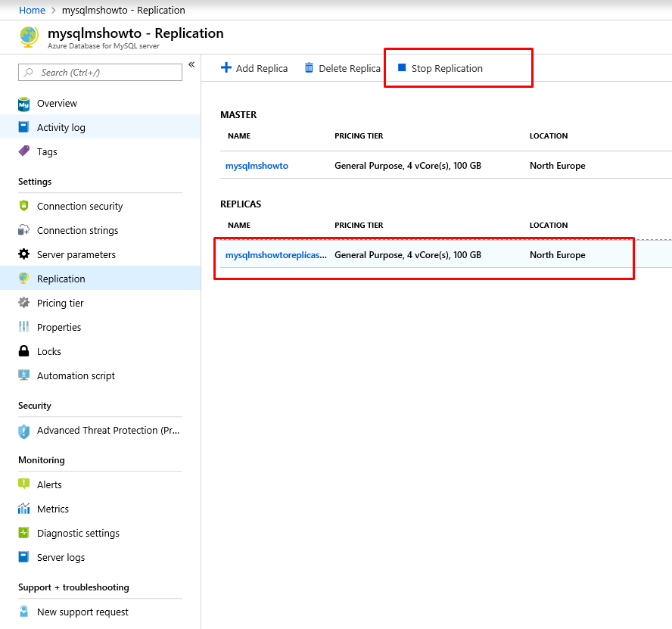The image size is (672, 629).
Task: Click the Locks padlock icon
Action: (24, 350)
